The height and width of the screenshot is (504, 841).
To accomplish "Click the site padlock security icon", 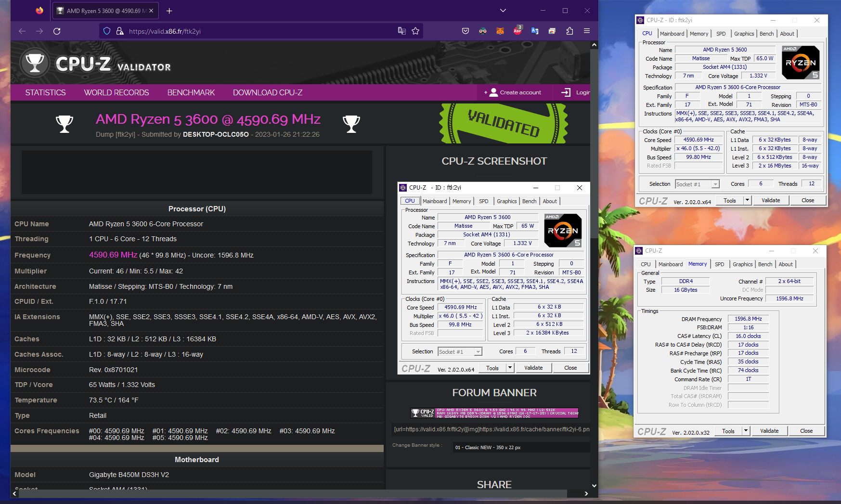I will tap(120, 31).
